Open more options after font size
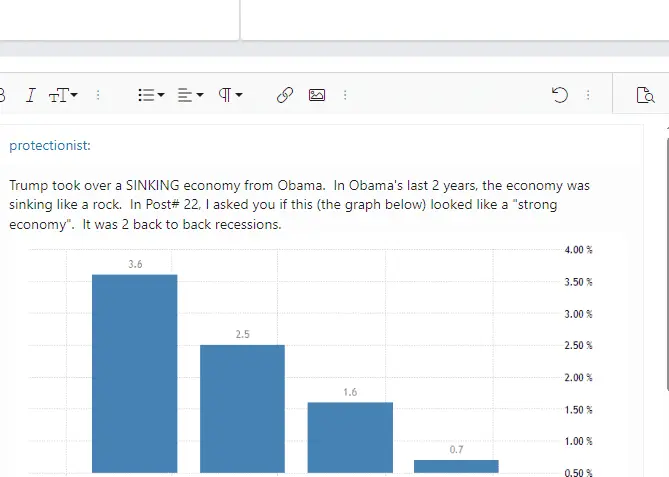The width and height of the screenshot is (669, 477). (x=98, y=95)
